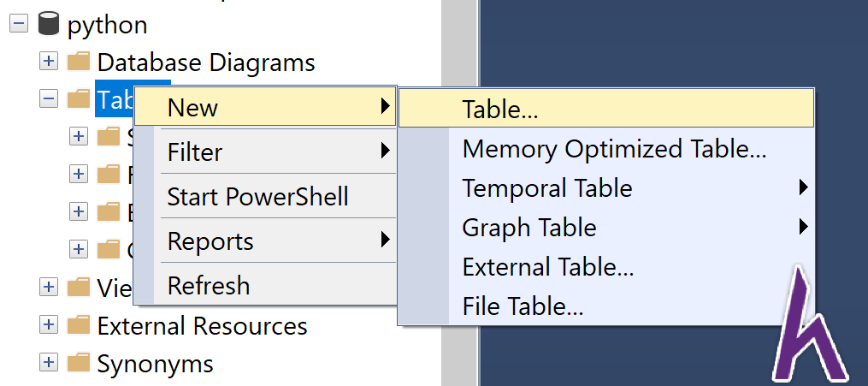Click the External Resources folder icon
868x386 pixels.
coord(79,324)
